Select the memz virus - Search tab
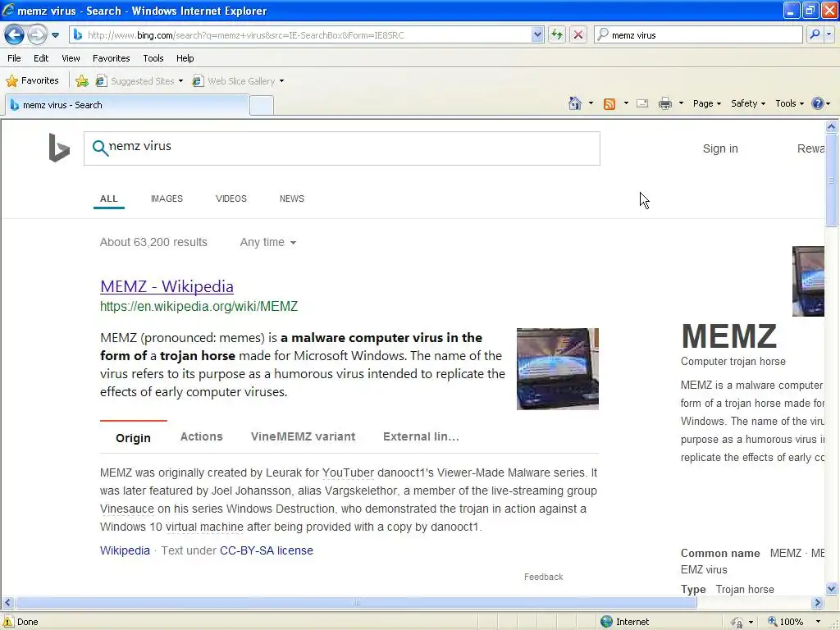840x630 pixels. tap(127, 105)
